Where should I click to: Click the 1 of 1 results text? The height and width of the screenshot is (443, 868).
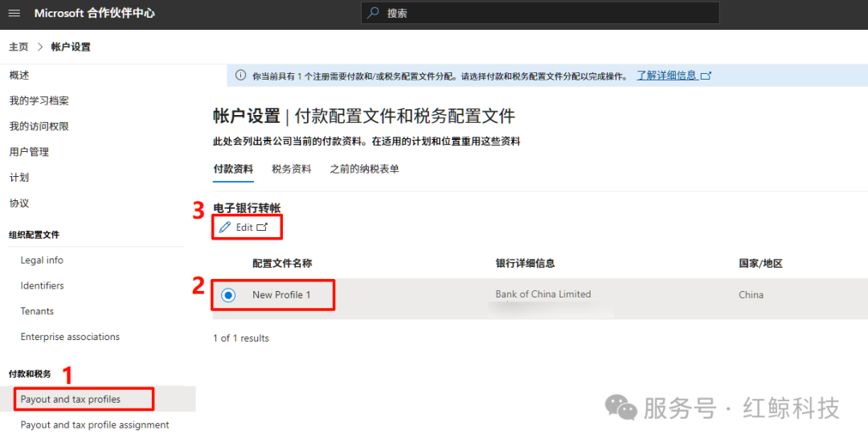[x=241, y=338]
